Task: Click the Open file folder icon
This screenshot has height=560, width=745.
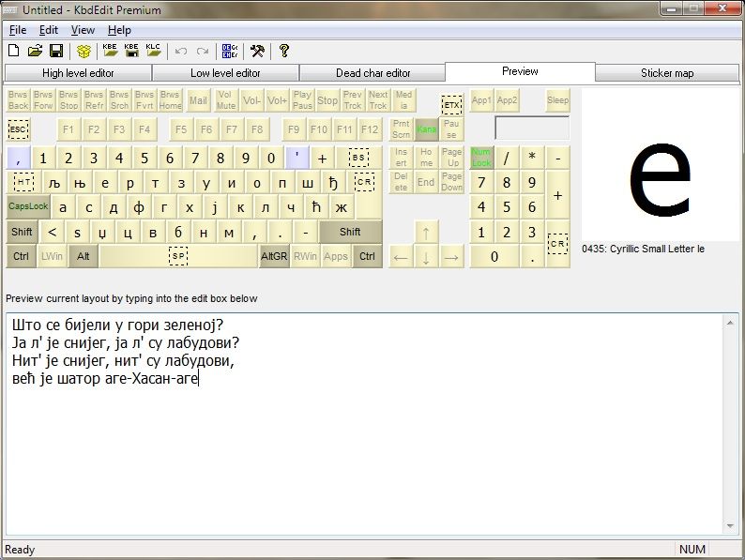Action: point(35,51)
